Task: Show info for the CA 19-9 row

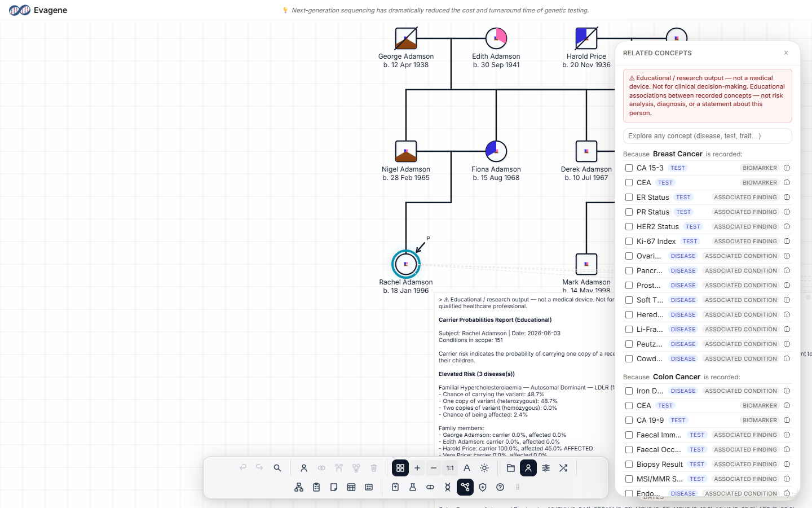Action: tap(787, 420)
